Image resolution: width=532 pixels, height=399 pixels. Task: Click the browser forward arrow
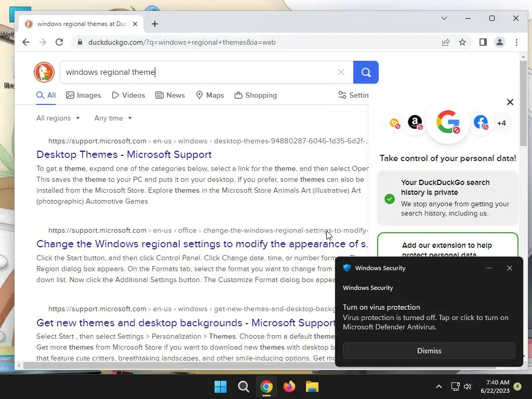[x=43, y=43]
